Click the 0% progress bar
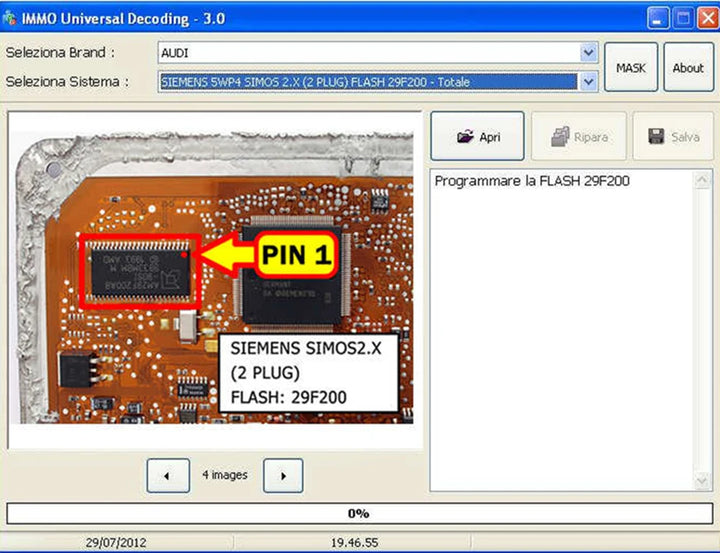The height and width of the screenshot is (553, 720). (x=359, y=513)
